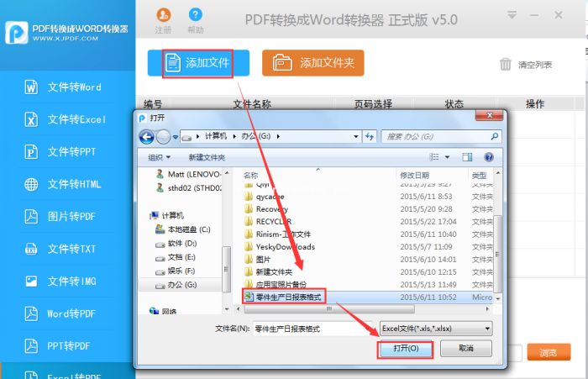
Task: Click the back navigation arrow in dialog
Action: tap(147, 137)
